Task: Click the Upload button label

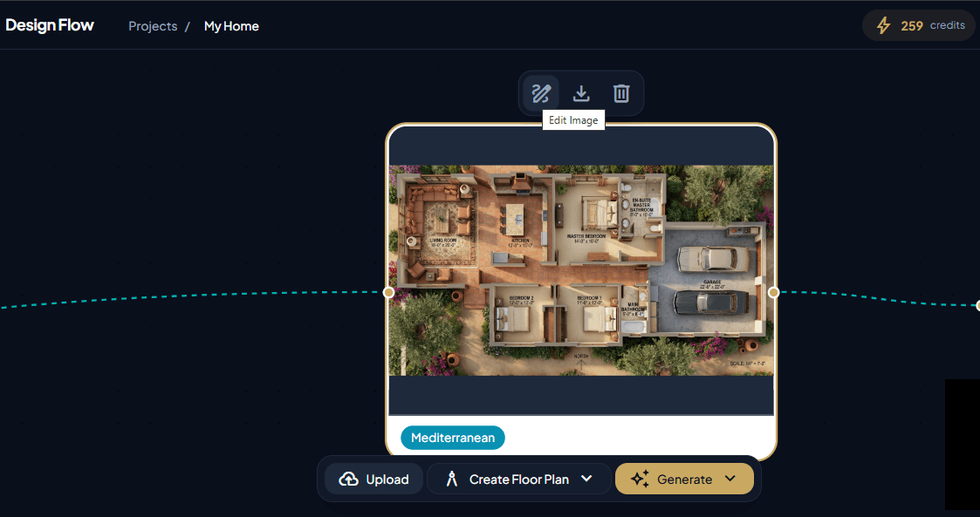Action: 387,479
